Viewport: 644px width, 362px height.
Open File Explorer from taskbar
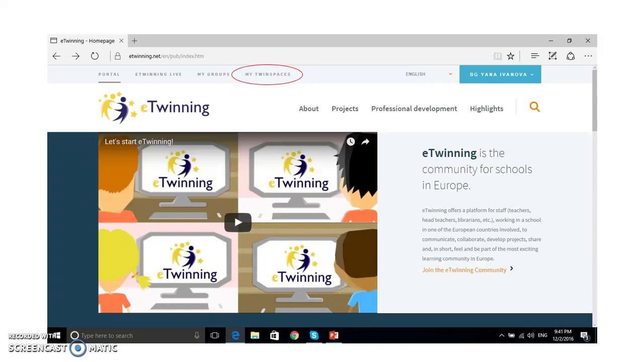255,335
